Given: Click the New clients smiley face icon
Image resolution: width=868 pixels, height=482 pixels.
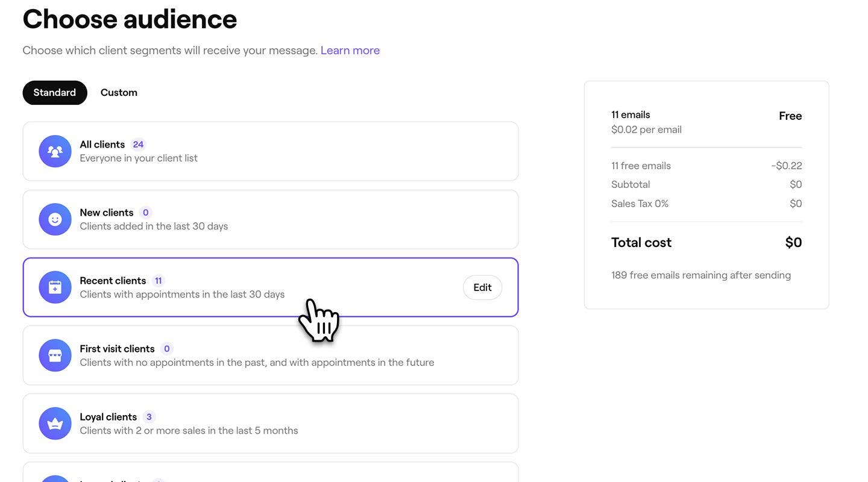Looking at the screenshot, I should click(x=55, y=219).
